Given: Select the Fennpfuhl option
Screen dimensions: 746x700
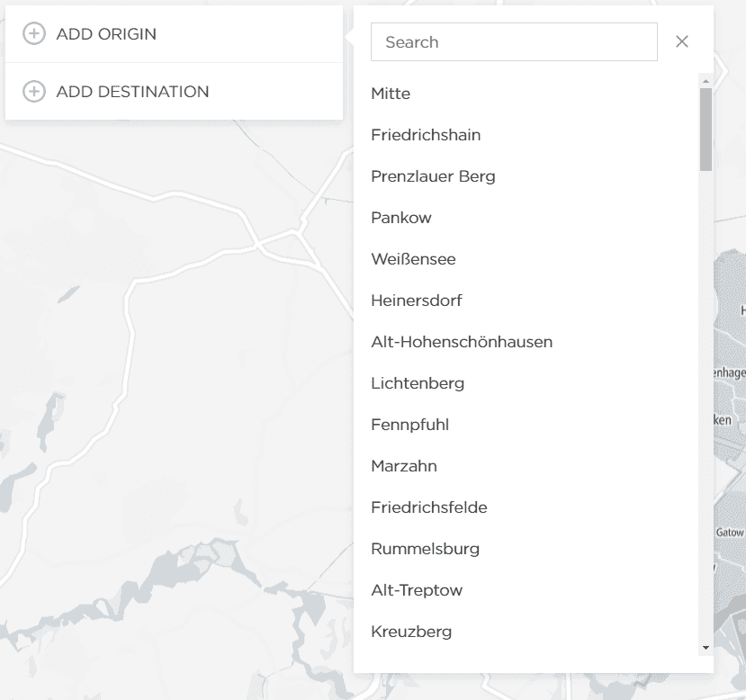Looking at the screenshot, I should point(409,425).
